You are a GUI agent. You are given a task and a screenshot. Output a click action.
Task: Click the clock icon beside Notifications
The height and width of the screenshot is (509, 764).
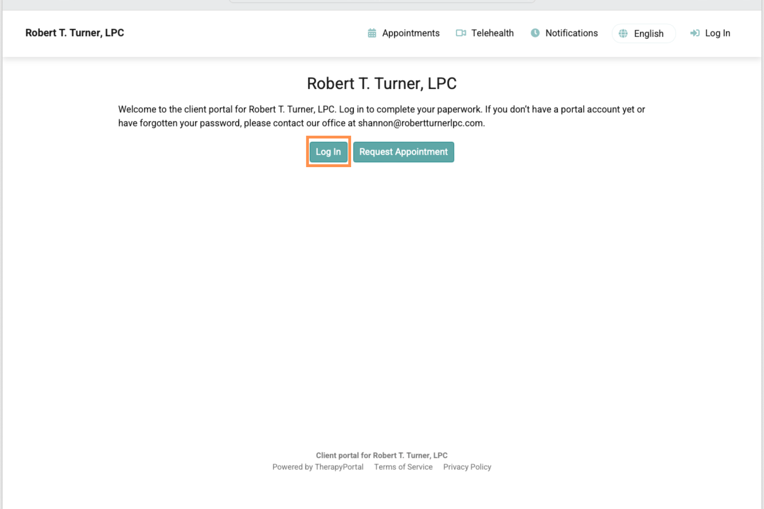pos(535,33)
